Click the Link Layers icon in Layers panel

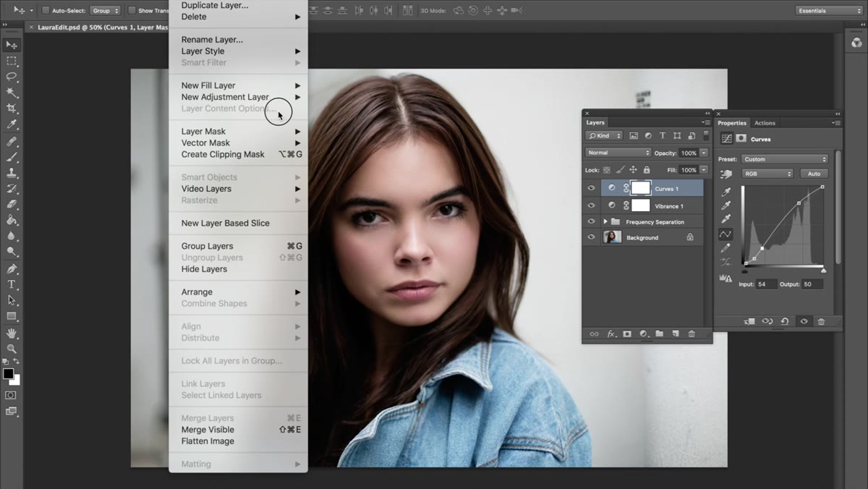(x=594, y=334)
